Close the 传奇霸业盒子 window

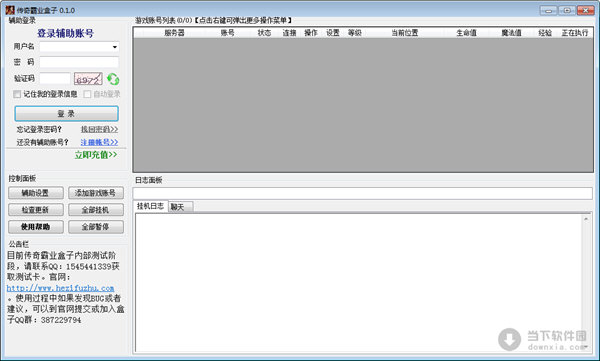pos(586,10)
